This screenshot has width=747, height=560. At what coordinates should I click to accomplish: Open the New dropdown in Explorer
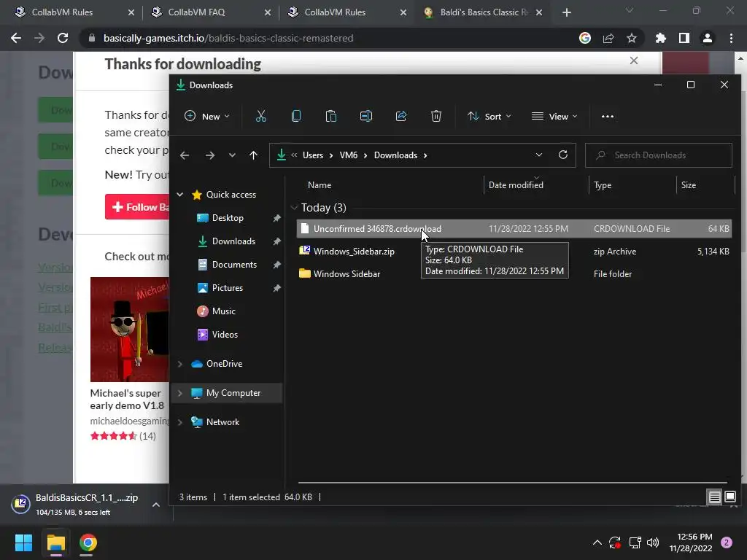(207, 116)
